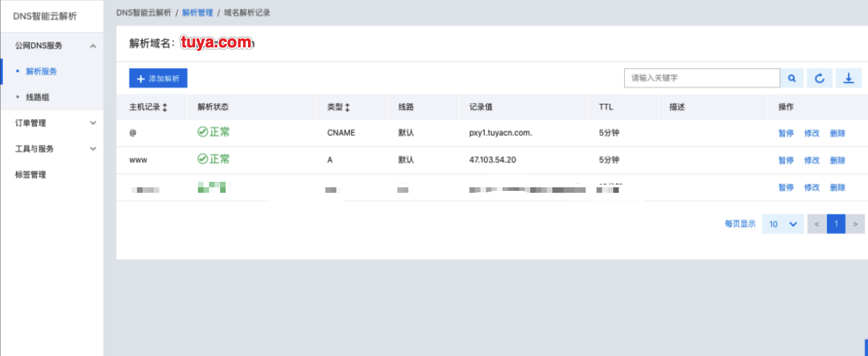Screen dimensions: 868x356
Task: Click the CNAME type cell
Action: (x=341, y=133)
